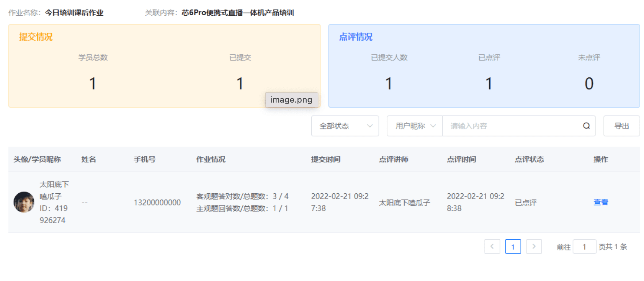Open the 全部状态 status dropdown

pos(345,126)
